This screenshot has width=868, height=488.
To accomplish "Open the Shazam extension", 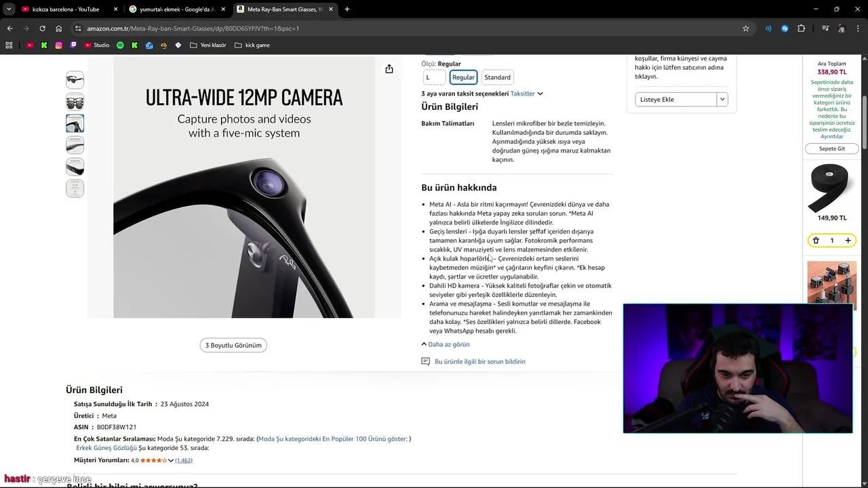I will point(785,28).
